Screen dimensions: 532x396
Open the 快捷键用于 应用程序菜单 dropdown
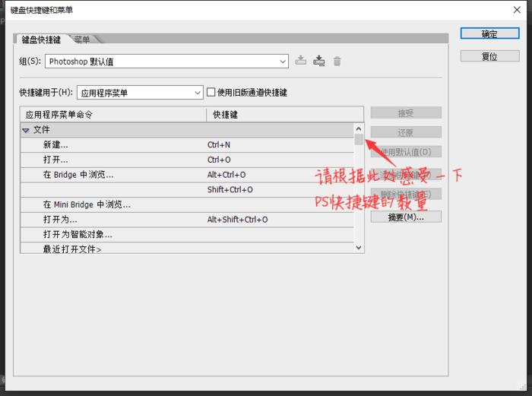point(140,92)
